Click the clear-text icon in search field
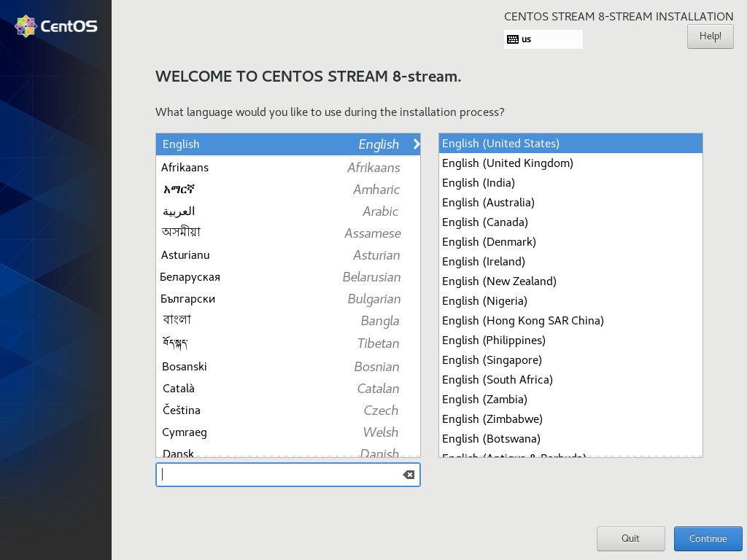 408,475
